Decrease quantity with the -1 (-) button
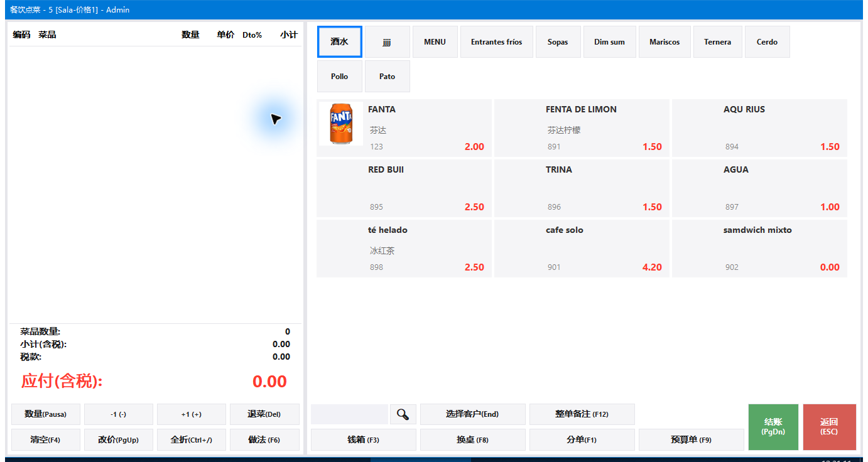The height and width of the screenshot is (462, 868). [x=119, y=414]
